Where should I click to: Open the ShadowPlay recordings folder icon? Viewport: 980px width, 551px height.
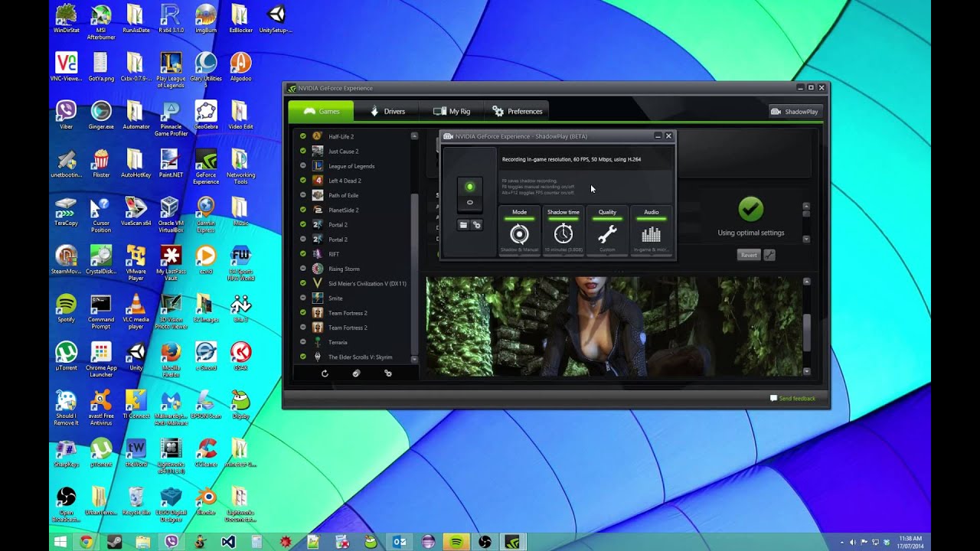[463, 225]
